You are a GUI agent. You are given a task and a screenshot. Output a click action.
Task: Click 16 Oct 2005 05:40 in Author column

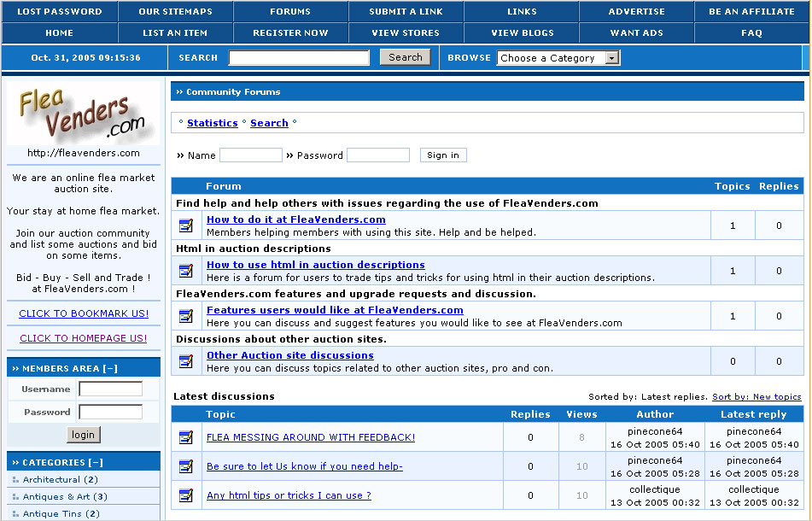pyautogui.click(x=655, y=444)
